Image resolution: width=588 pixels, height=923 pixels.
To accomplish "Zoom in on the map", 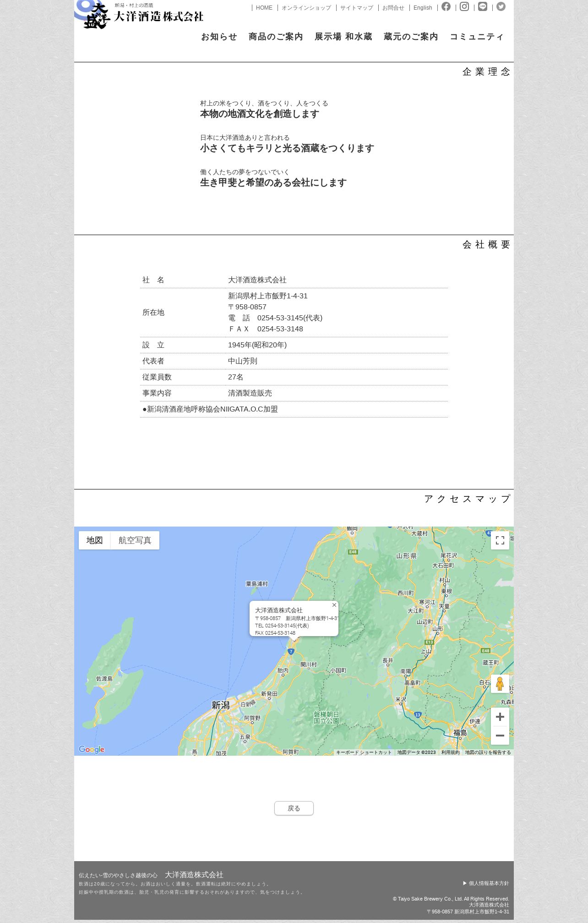I will tap(500, 717).
